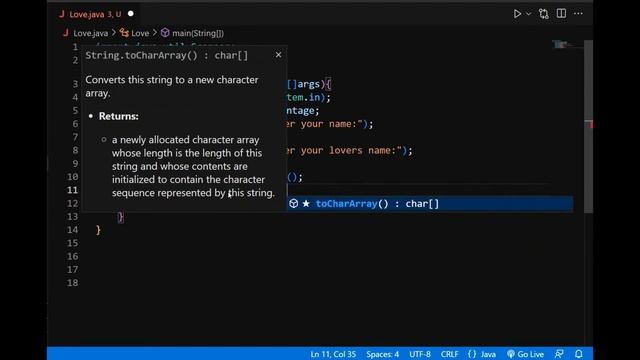Image resolution: width=640 pixels, height=360 pixels.
Task: Open more editor actions menu
Action: (x=578, y=13)
